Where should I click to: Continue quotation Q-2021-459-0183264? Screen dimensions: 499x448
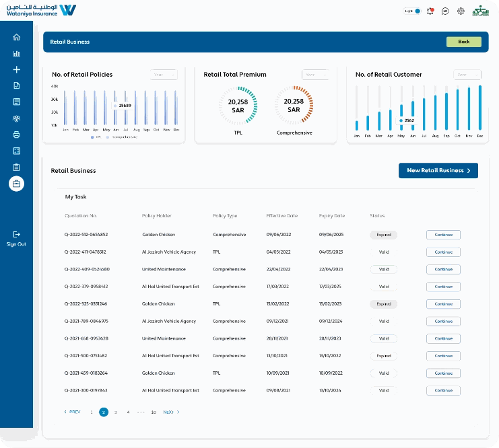(x=443, y=373)
